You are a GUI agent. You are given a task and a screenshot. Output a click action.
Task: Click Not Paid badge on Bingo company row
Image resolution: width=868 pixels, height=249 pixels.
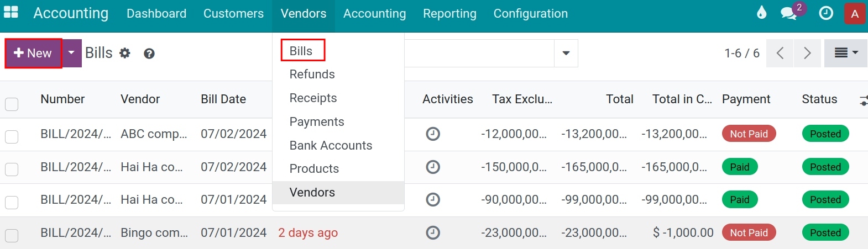click(x=749, y=232)
